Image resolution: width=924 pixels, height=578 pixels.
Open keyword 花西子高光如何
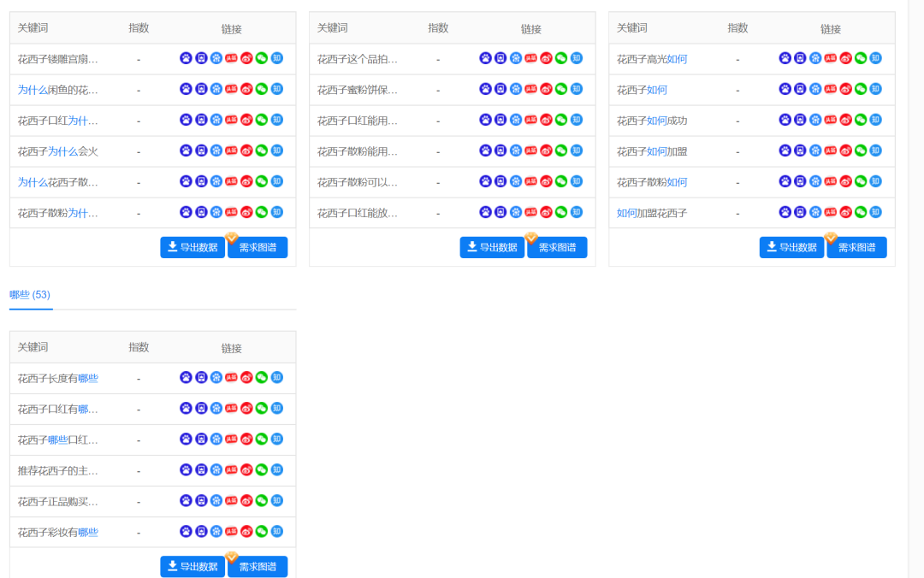(652, 60)
